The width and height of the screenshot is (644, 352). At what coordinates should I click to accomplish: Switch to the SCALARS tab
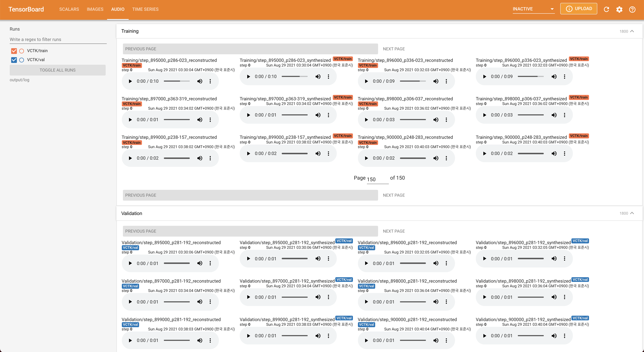pyautogui.click(x=69, y=9)
